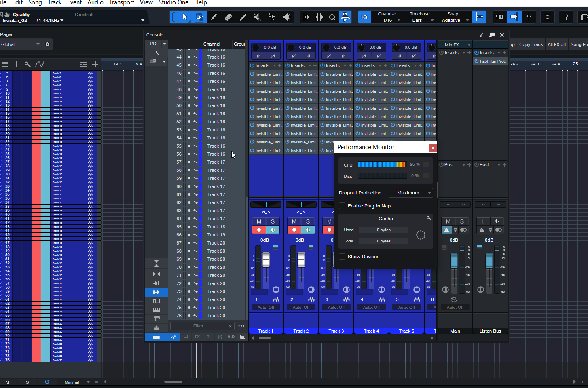Open Dropout Protection Maximum dropdown
The width and height of the screenshot is (588, 388).
[410, 193]
